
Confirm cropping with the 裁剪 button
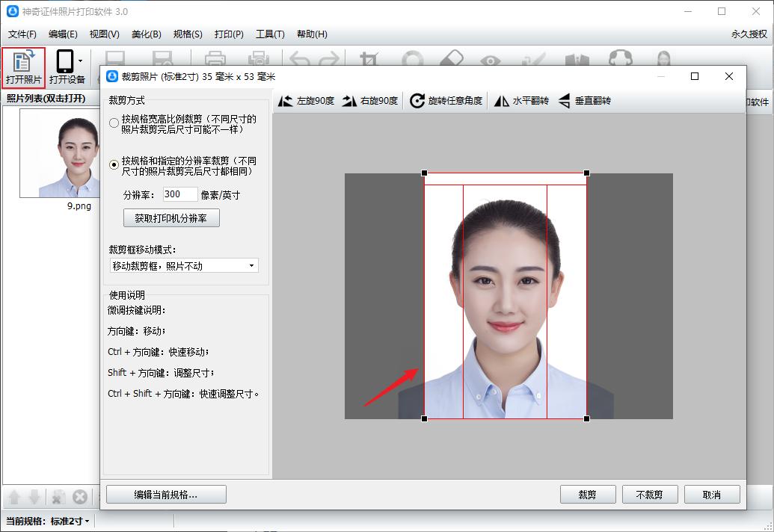tap(588, 494)
